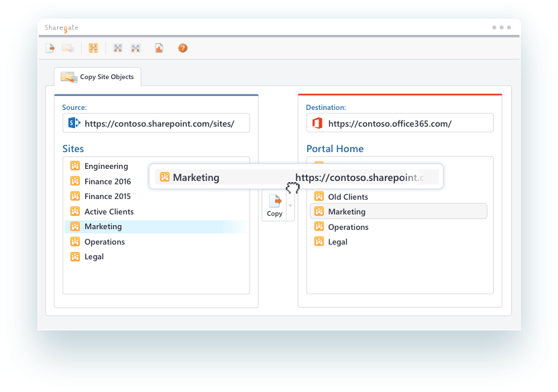Screen dimensions: 558x392
Task: Open the orange help question mark icon
Action: point(182,48)
